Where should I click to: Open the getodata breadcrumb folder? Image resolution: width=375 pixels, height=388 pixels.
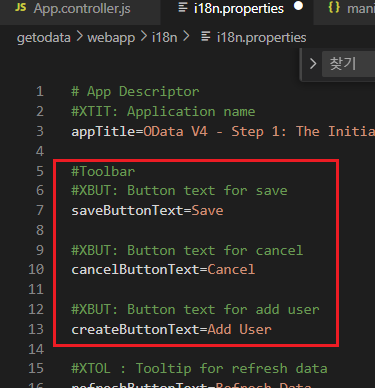click(x=44, y=37)
